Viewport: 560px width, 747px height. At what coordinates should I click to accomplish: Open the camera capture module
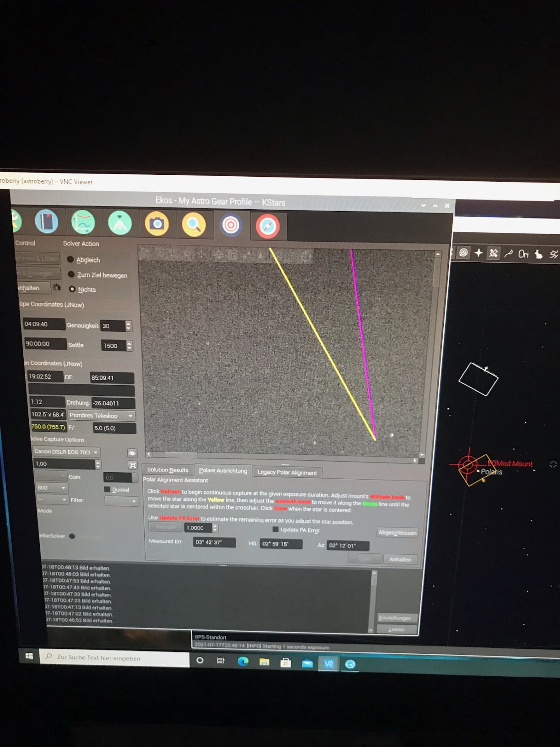(x=156, y=224)
